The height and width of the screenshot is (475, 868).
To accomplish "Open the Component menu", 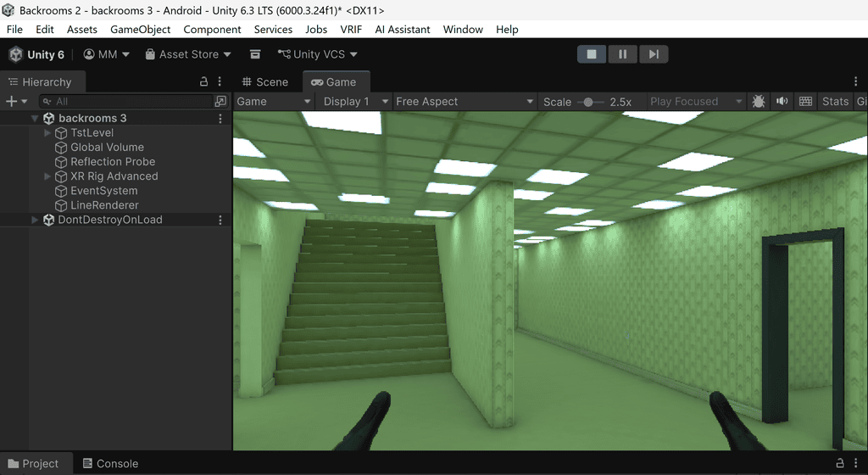I will click(x=212, y=30).
